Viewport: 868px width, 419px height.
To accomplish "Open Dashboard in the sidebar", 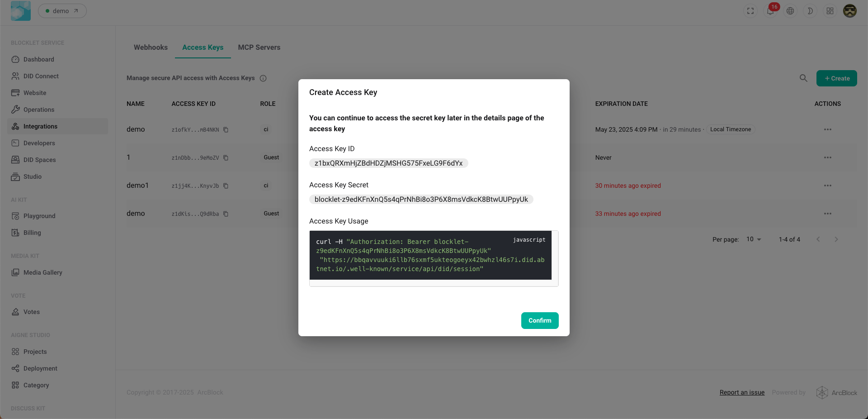I will pos(38,59).
